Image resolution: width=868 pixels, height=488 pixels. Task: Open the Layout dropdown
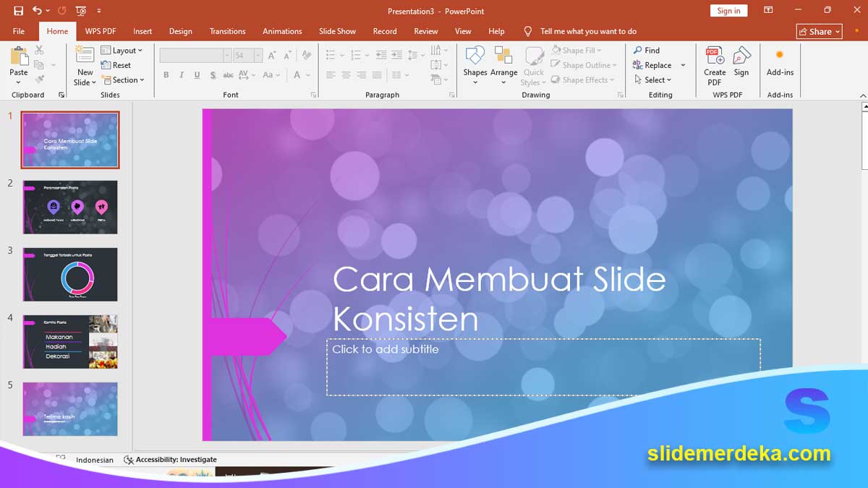coord(122,51)
